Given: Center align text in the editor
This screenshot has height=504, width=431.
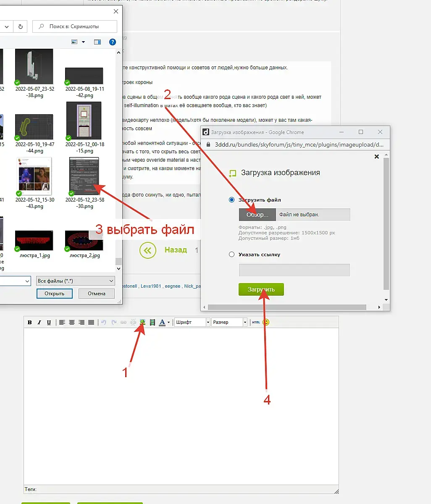Looking at the screenshot, I should pyautogui.click(x=72, y=323).
